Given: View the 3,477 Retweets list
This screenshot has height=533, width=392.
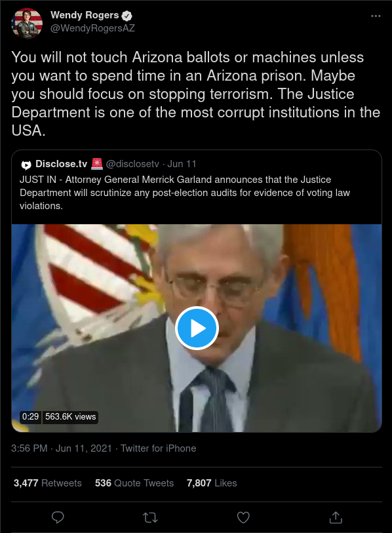Looking at the screenshot, I should tap(48, 483).
